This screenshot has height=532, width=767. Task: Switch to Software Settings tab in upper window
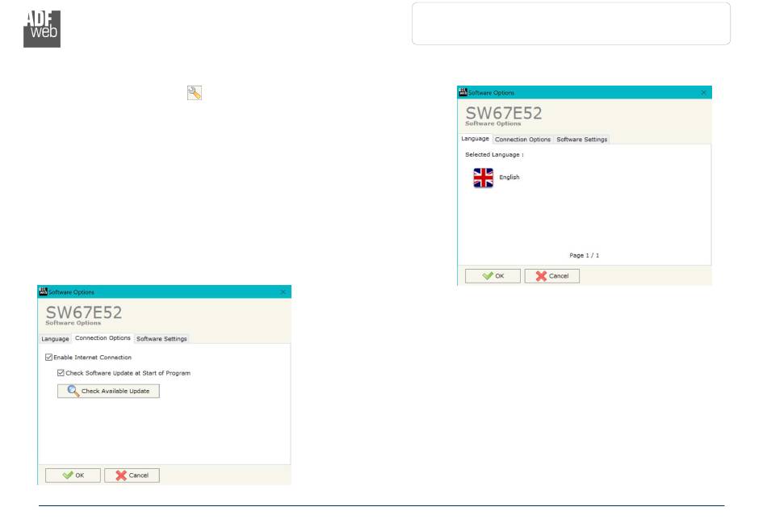[581, 140]
